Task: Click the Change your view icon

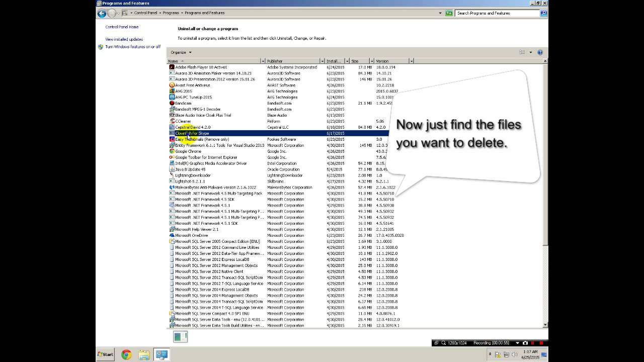Action: pyautogui.click(x=522, y=52)
